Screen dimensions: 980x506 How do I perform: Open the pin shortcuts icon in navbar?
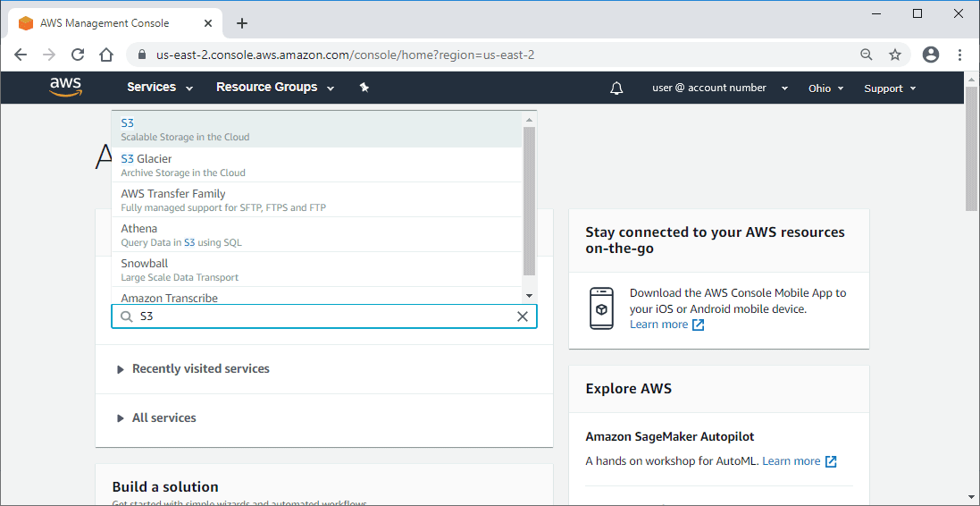coord(364,88)
